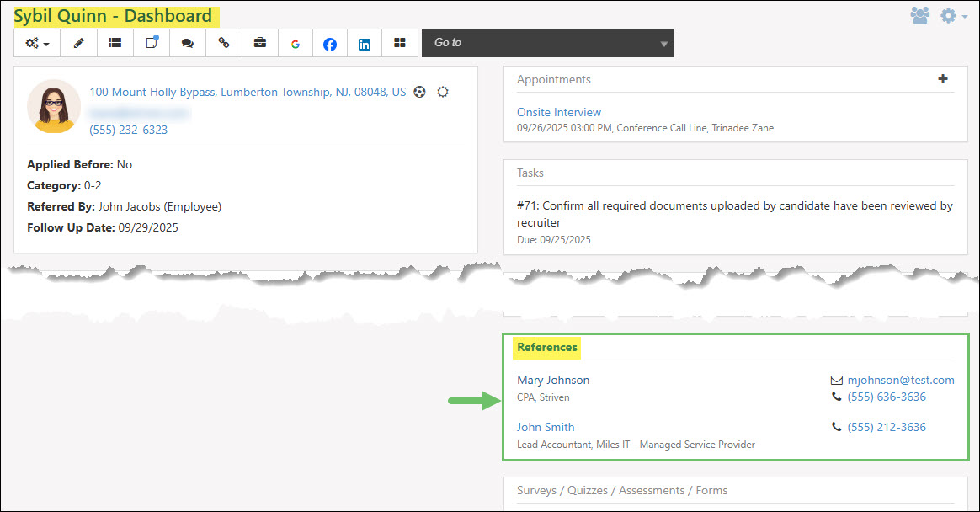Click Mary Johnson reference link
This screenshot has width=980, height=512.
(x=553, y=380)
